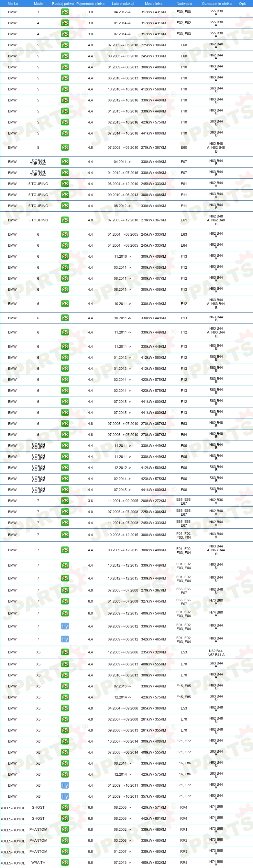Select the '265kW / 360KM' power cell

(x=153, y=708)
